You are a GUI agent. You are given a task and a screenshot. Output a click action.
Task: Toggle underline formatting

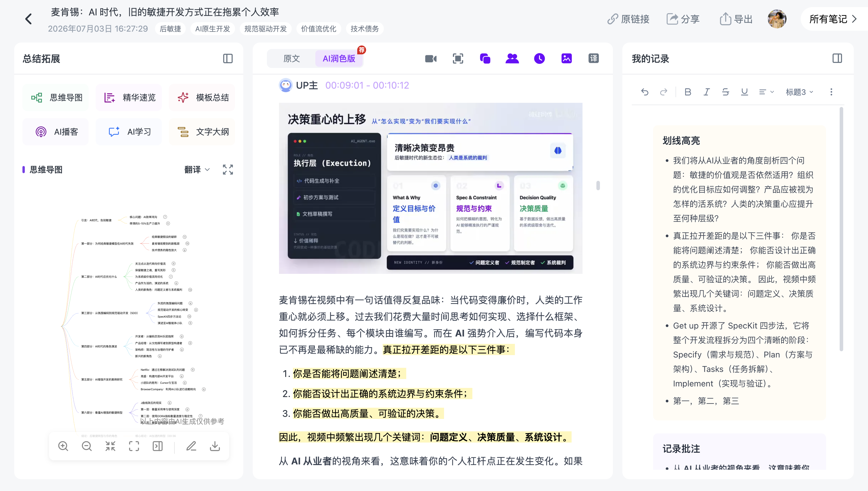744,92
